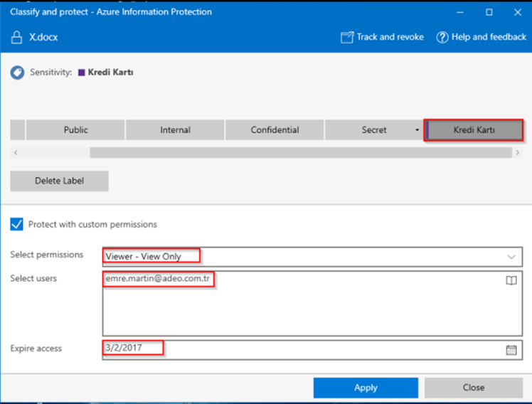Open Help and feedback
The height and width of the screenshot is (404, 532).
coord(481,37)
